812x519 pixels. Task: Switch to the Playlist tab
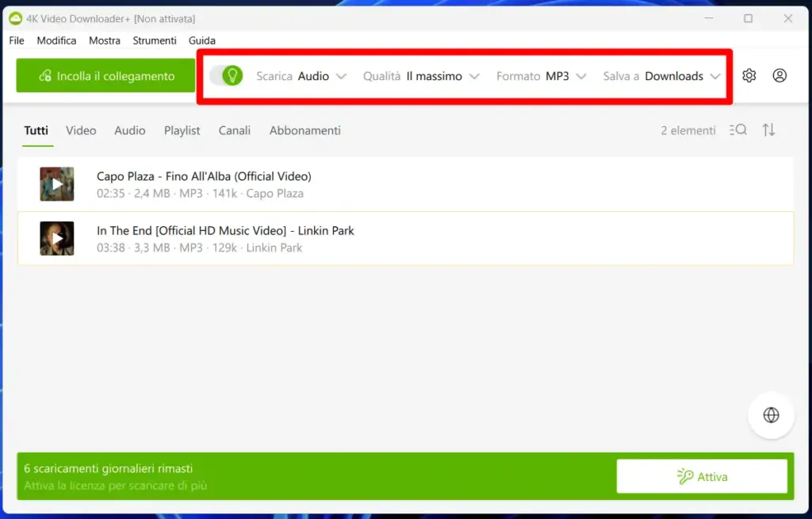pyautogui.click(x=182, y=131)
